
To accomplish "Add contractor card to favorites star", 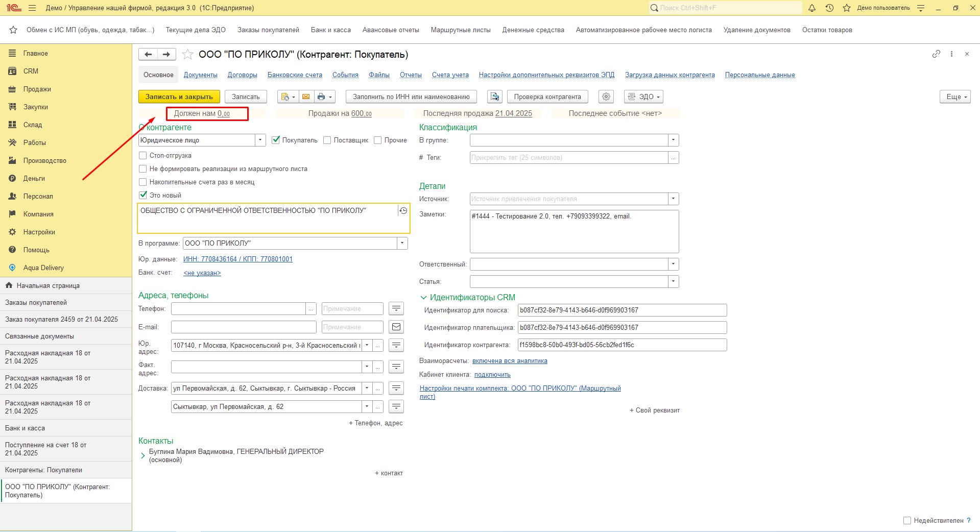I will coord(187,54).
